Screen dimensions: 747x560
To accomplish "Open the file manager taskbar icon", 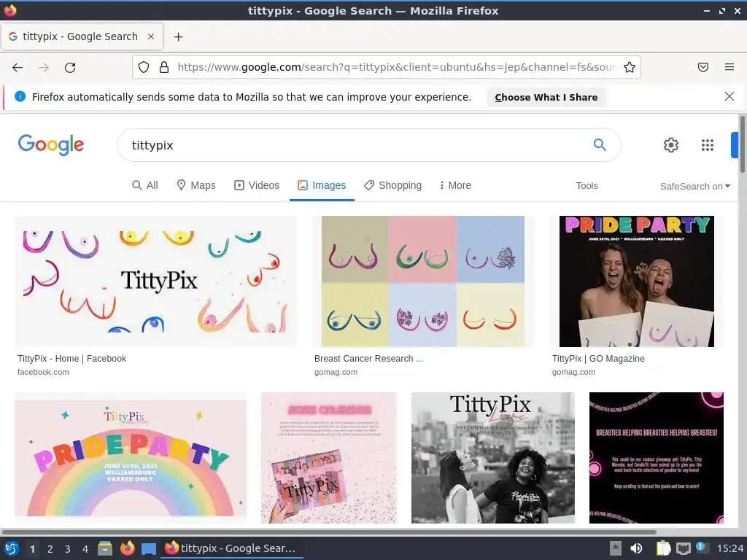I will click(105, 548).
